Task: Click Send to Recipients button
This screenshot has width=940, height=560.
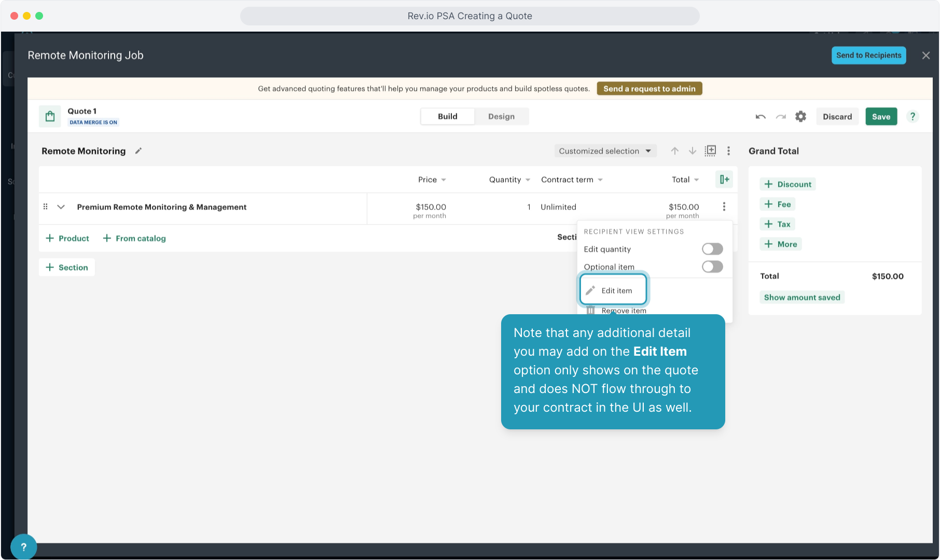Action: (x=868, y=55)
